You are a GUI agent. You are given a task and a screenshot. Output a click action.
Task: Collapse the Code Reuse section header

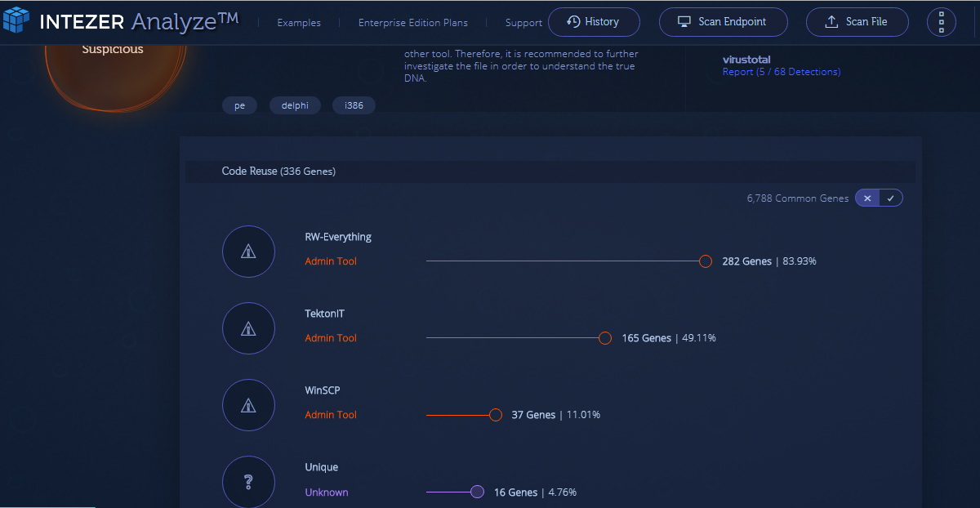coord(550,172)
